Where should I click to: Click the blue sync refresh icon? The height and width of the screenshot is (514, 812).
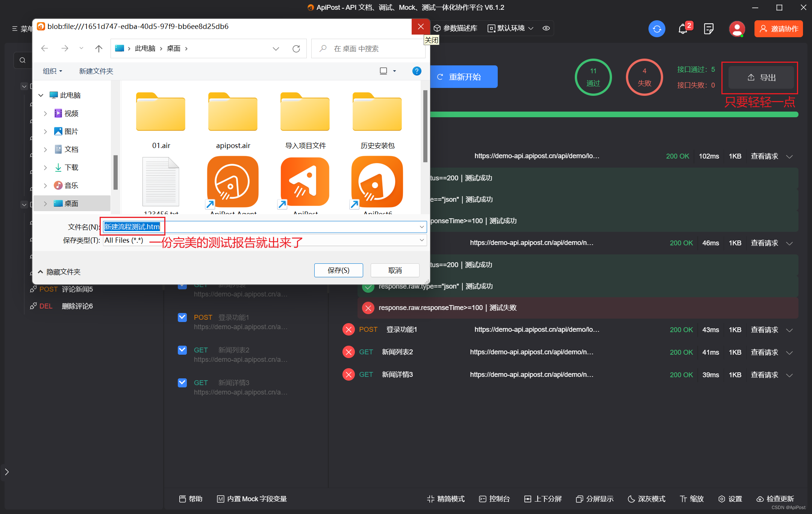657,29
